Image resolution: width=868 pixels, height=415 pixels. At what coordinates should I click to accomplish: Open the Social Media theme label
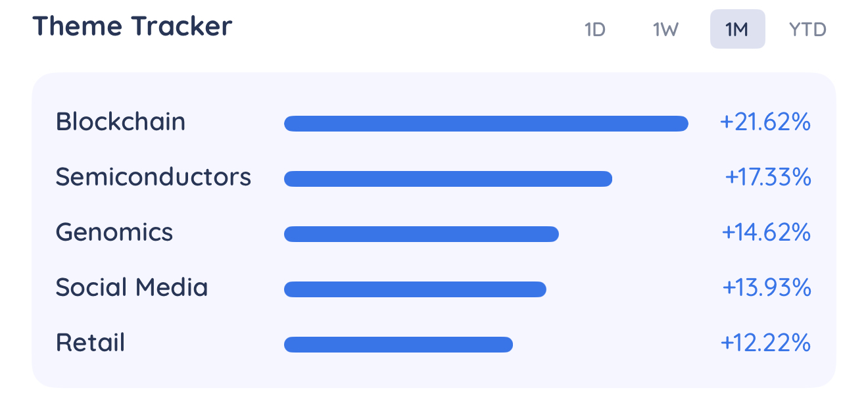(132, 287)
